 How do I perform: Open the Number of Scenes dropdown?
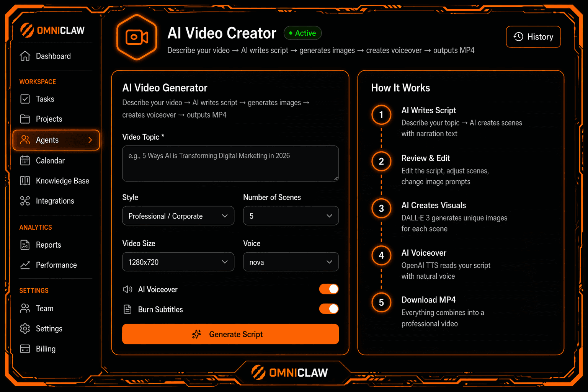pyautogui.click(x=291, y=216)
